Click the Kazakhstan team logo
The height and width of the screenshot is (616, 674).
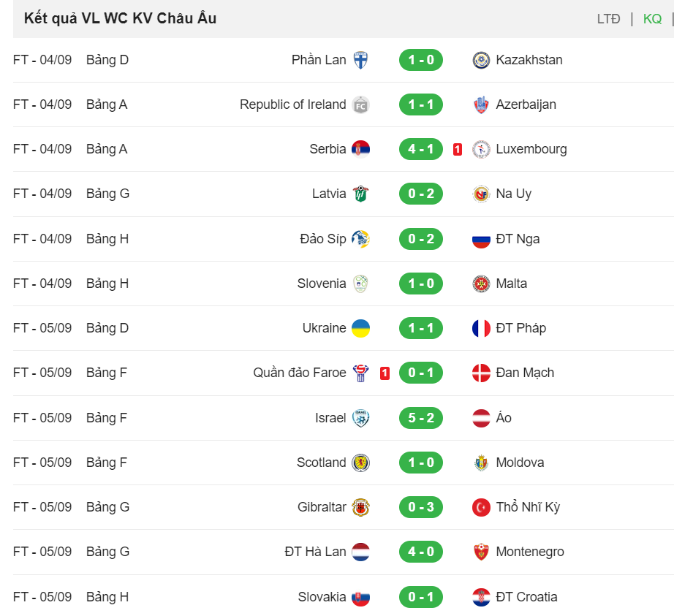click(481, 60)
